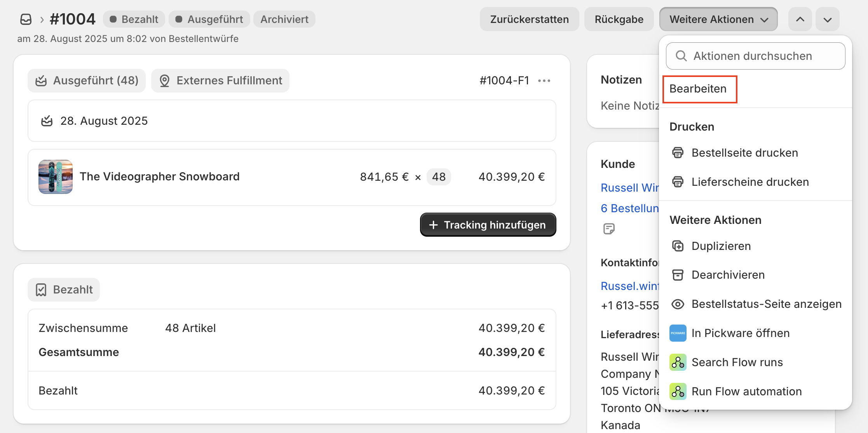The height and width of the screenshot is (433, 868).
Task: Click the Zurückerstatten button
Action: pos(529,19)
